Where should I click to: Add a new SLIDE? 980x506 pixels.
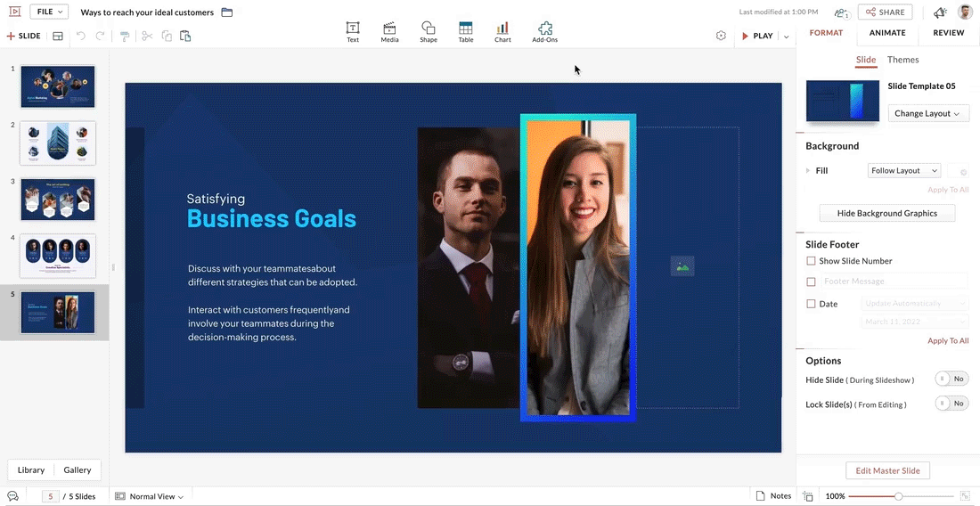tap(24, 37)
